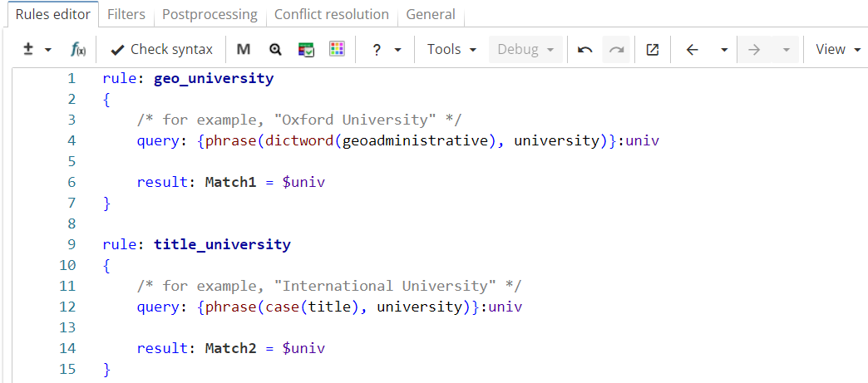Image resolution: width=868 pixels, height=383 pixels.
Task: Click case keyword on line 12
Action: (x=283, y=307)
